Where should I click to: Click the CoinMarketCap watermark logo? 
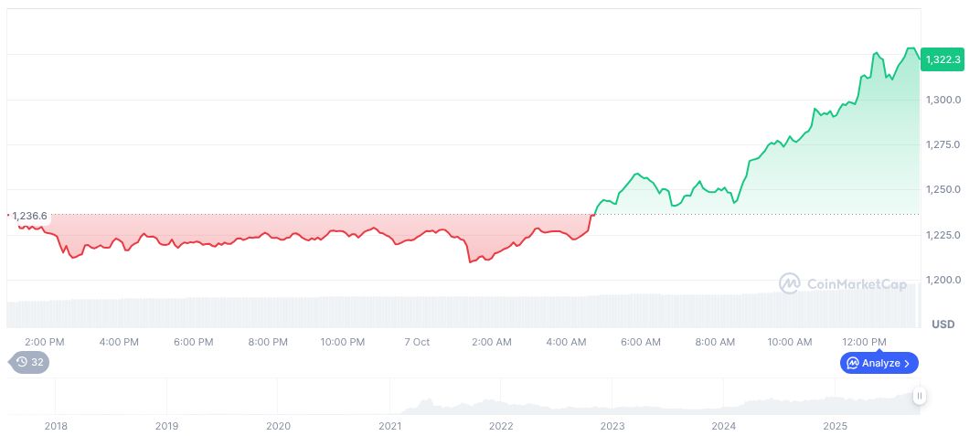(x=843, y=284)
